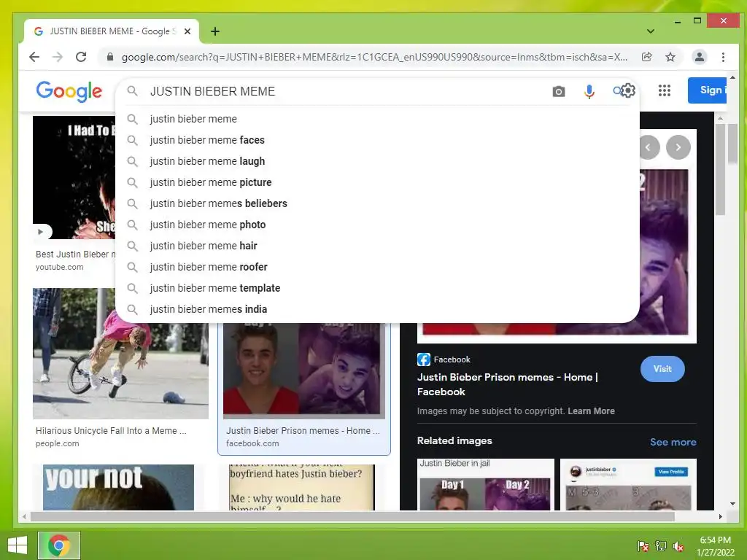Open Learn More copyright link

click(591, 411)
